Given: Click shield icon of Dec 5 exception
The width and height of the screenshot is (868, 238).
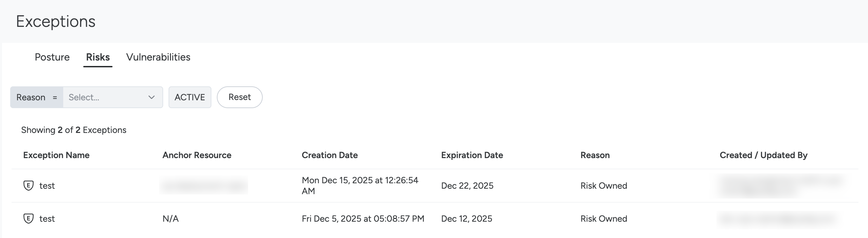Looking at the screenshot, I should [x=28, y=219].
